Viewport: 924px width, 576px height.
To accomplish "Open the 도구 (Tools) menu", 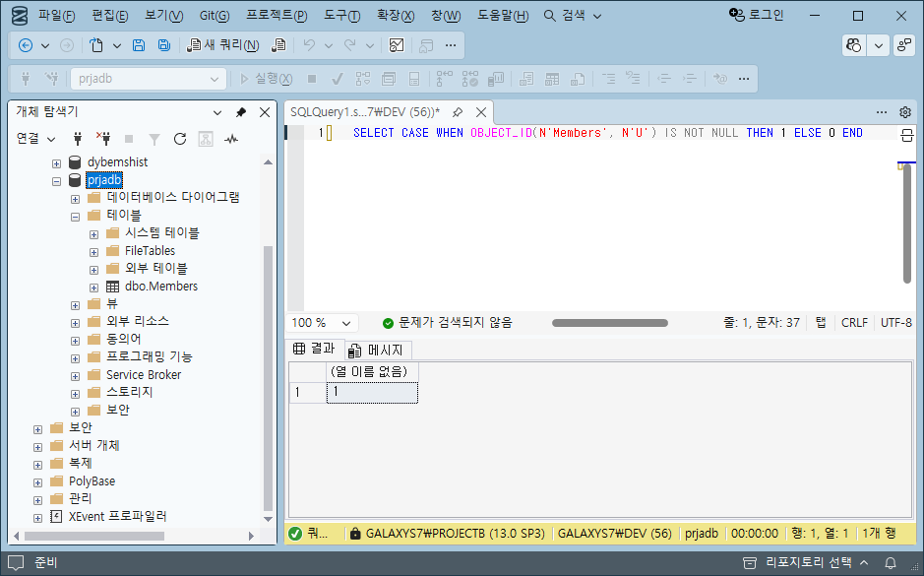I will [341, 16].
